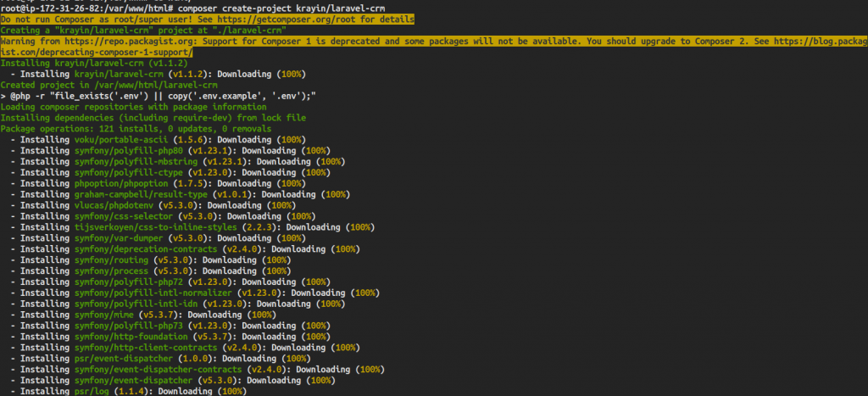Click the symfony/polyfill-php73 package name
The image size is (868, 396).
(129, 326)
